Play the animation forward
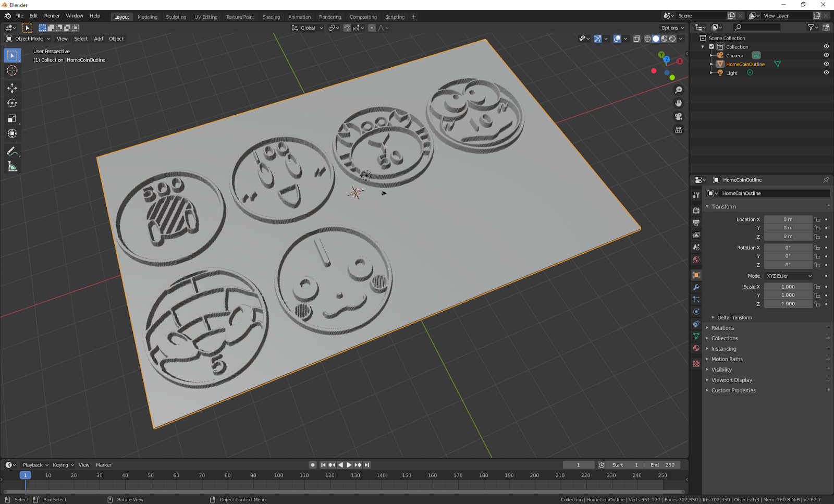Screen dimensions: 834x504 (349, 465)
